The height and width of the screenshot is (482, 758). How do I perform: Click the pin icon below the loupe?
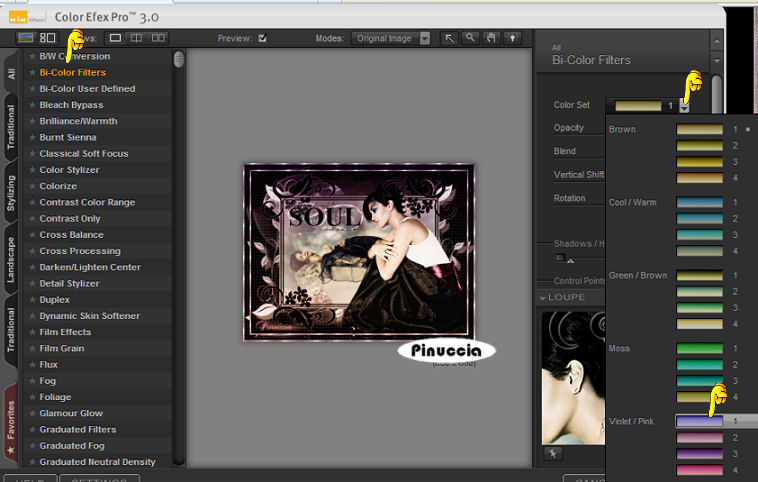553,453
